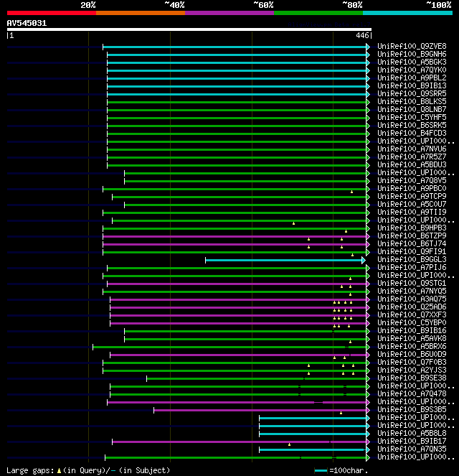Image resolution: width=459 pixels, height=476 pixels.
Task: Select the UniRef100_A3AQ75 purple alignment bar
Action: click(x=238, y=299)
